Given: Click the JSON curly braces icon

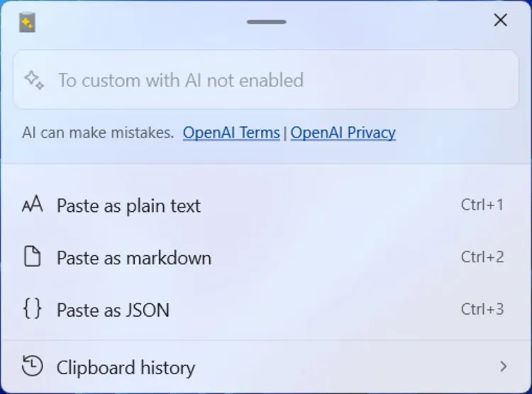Looking at the screenshot, I should point(33,309).
